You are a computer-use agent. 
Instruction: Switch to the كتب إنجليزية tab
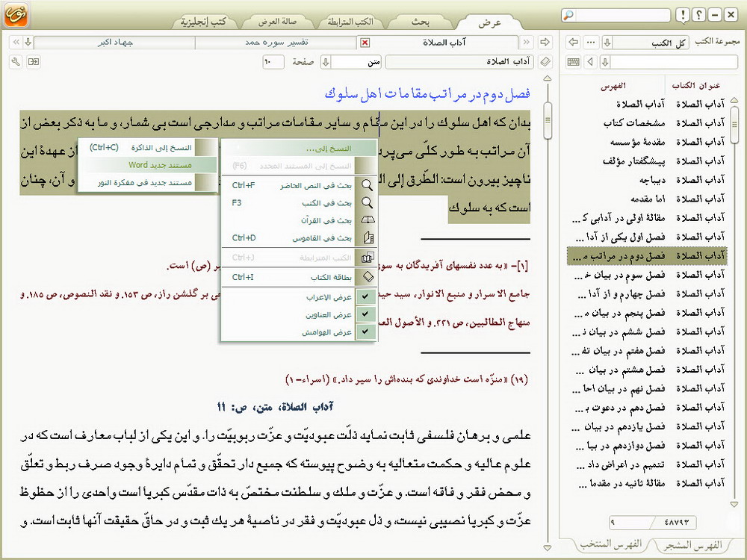[203, 22]
